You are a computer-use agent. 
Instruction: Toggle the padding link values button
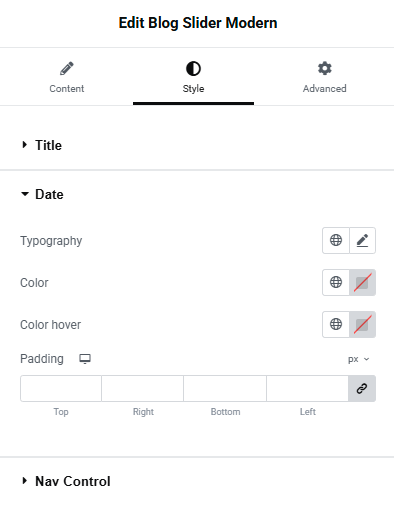click(362, 388)
